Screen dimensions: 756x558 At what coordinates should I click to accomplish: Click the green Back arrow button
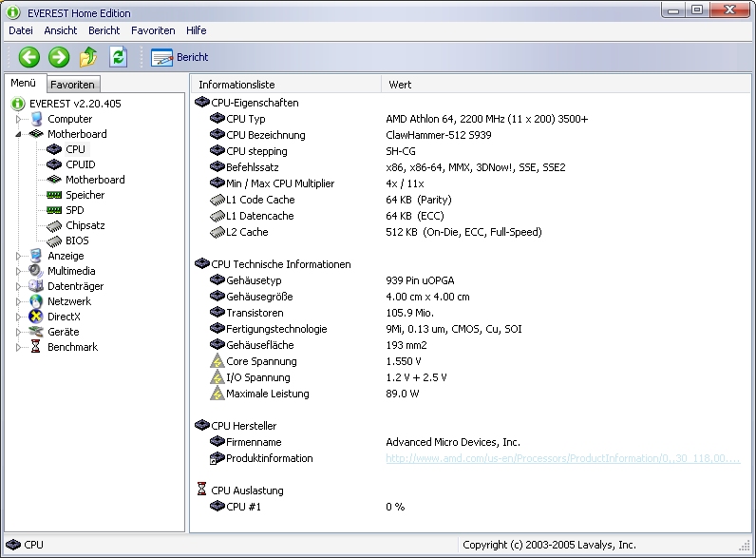click(28, 57)
